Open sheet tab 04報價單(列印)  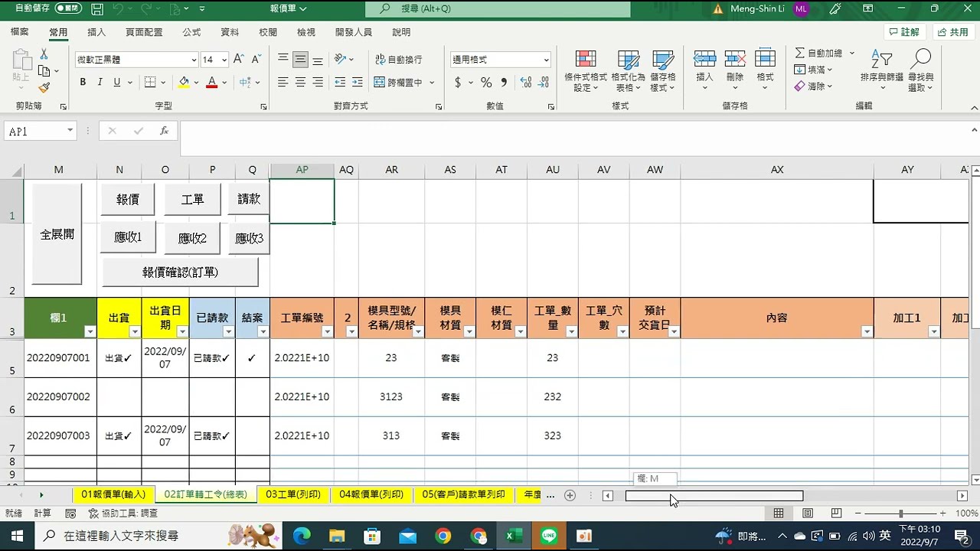tap(371, 495)
